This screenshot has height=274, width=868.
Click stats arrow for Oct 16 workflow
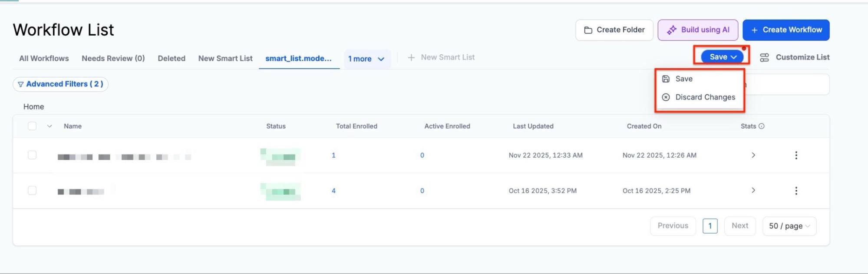tap(753, 191)
